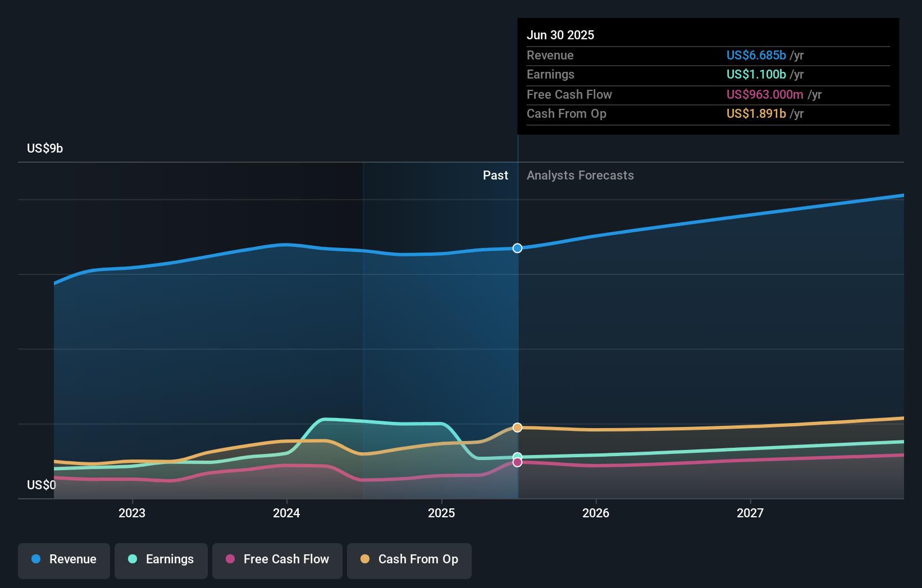
Task: Toggle the Cash From Op series visibility
Action: click(409, 561)
